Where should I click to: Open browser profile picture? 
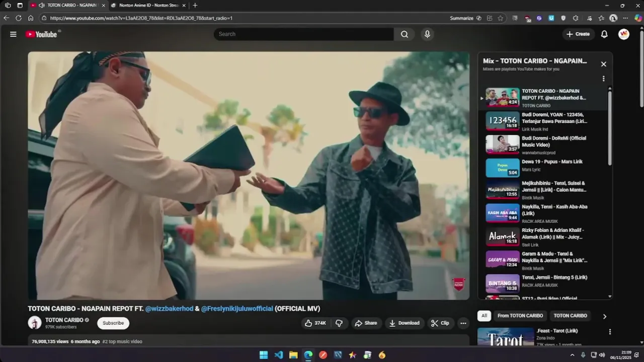[x=613, y=18]
